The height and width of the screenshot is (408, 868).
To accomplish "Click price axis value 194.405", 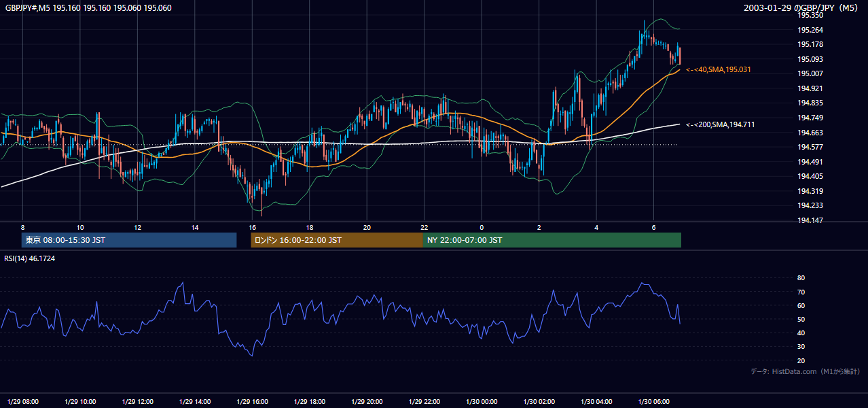I will 810,176.
